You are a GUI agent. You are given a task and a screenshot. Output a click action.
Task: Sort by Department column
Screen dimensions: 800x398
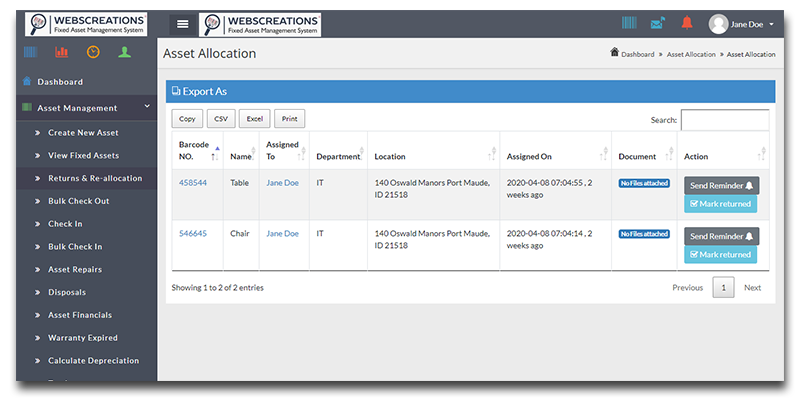pos(338,151)
